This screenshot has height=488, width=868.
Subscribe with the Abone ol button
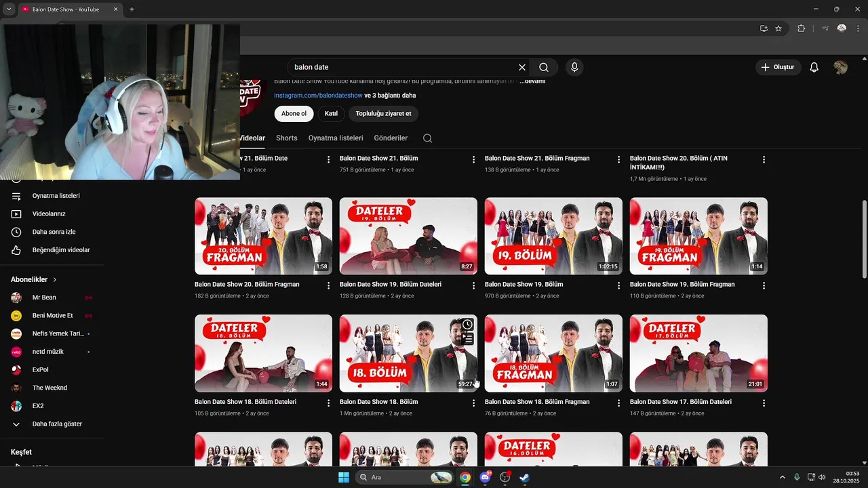click(x=294, y=114)
